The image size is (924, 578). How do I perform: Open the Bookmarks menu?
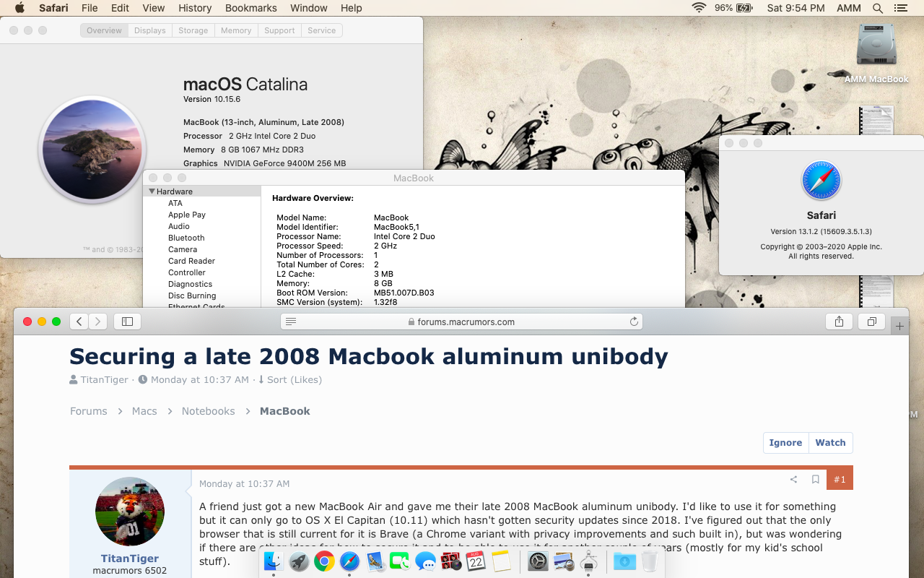pyautogui.click(x=251, y=8)
